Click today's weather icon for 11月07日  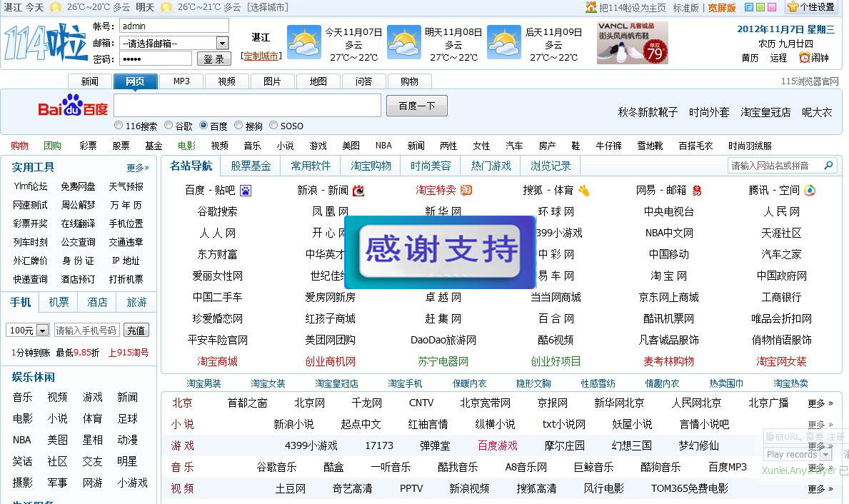point(303,41)
